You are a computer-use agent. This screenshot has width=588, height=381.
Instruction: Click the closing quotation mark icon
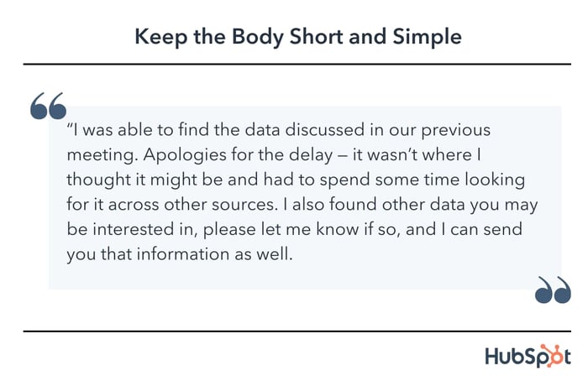point(553,290)
